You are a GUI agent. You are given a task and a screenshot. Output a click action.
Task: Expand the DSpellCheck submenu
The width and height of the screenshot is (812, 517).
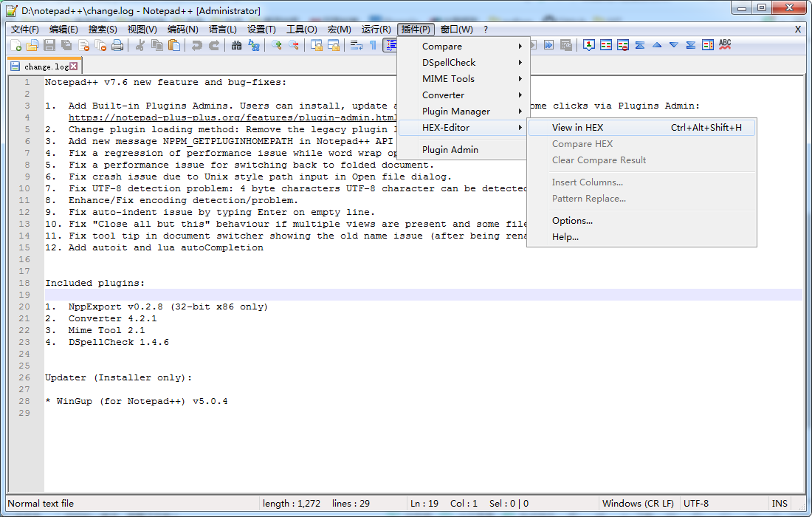(464, 63)
